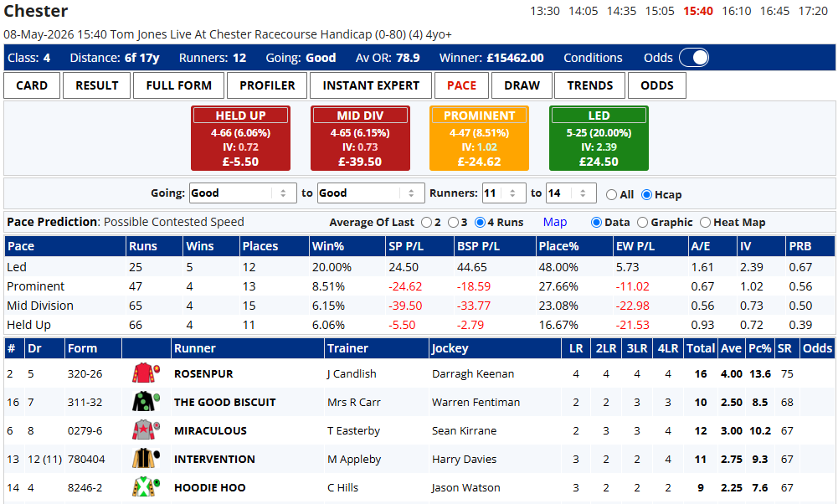Open runner MIRACULOUS
838x504 pixels.
coord(210,430)
